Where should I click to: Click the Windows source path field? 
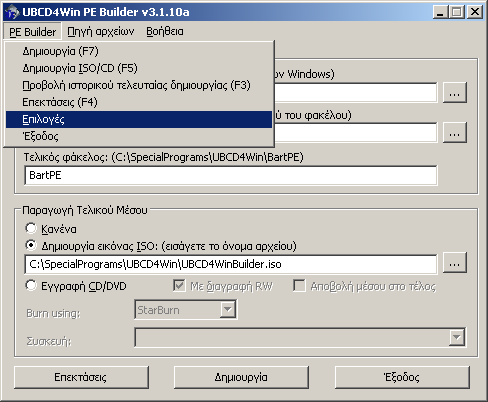[355, 92]
